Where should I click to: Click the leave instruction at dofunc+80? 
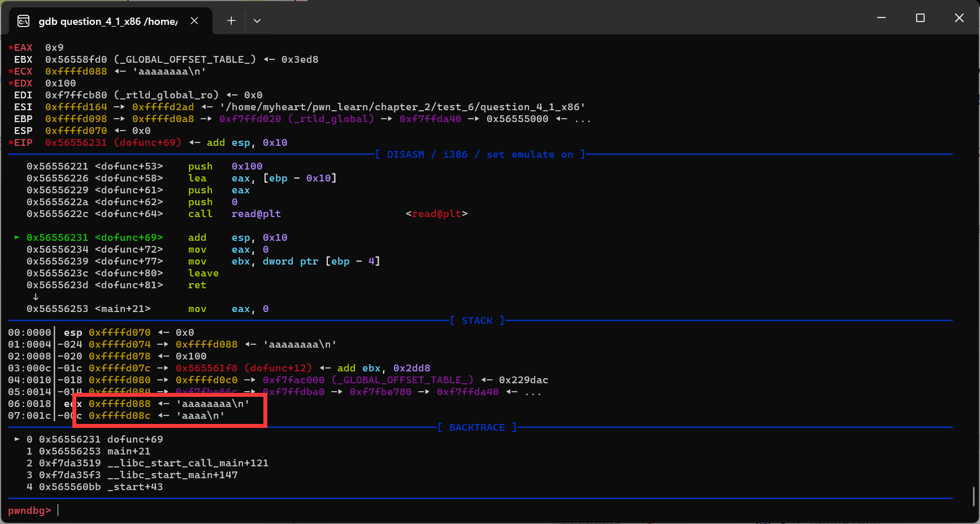pos(123,273)
